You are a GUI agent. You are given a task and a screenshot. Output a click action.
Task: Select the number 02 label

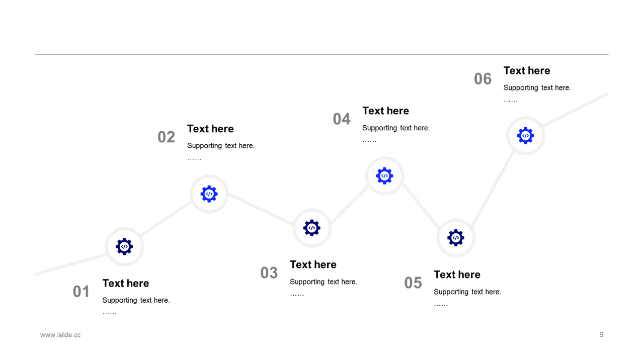pos(166,137)
